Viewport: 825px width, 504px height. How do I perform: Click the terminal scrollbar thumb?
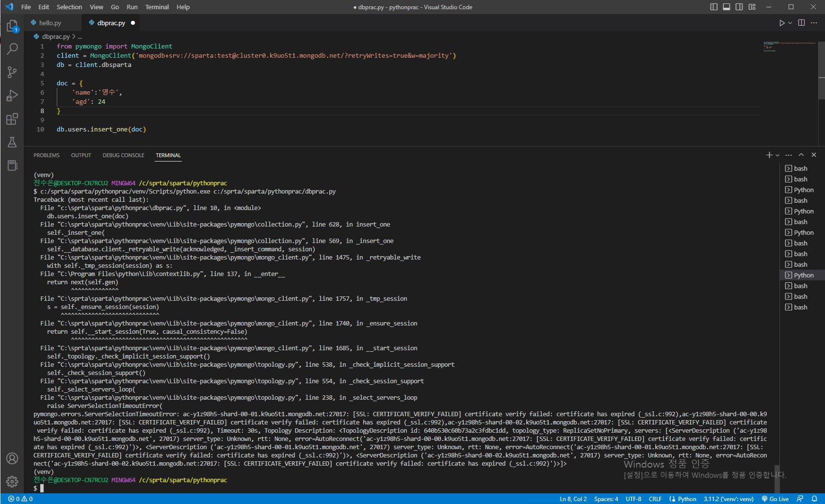click(777, 478)
